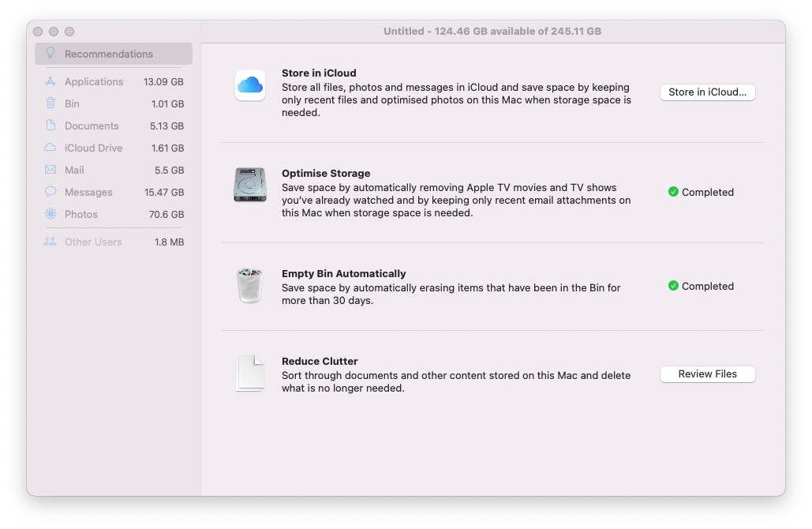Click the 70.6 GB Photos size value
The image size is (812, 529).
167,215
